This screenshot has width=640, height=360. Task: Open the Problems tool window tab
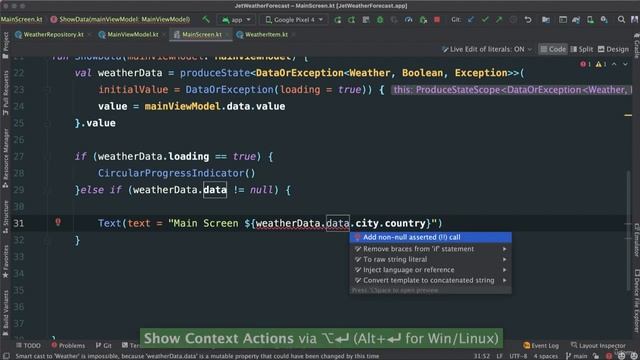(68, 345)
